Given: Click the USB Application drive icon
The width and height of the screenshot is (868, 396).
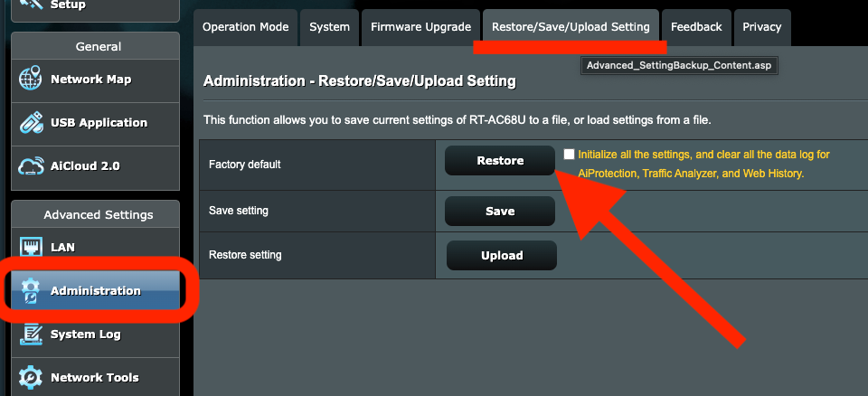Looking at the screenshot, I should (30, 122).
